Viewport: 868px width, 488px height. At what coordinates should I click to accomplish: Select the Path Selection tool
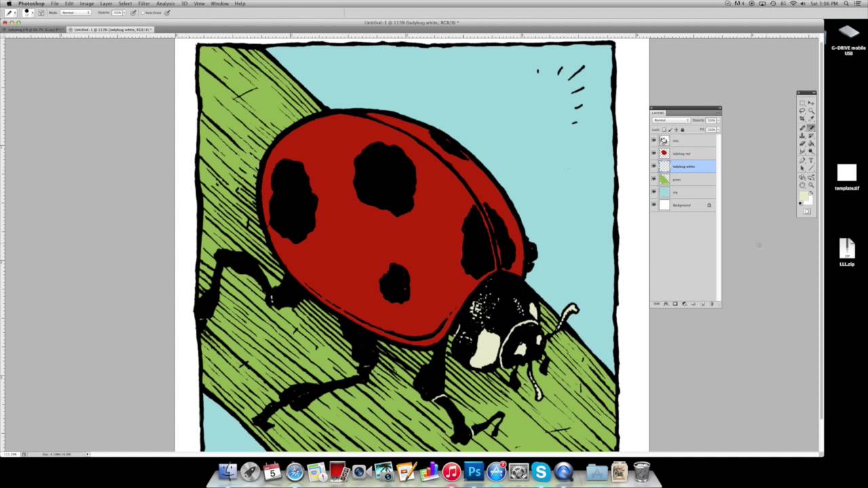(802, 168)
